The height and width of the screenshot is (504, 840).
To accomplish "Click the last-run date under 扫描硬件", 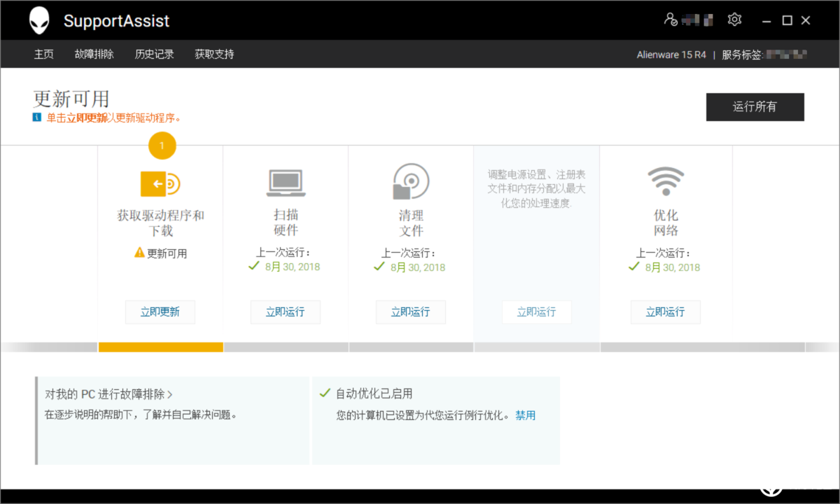I will [293, 267].
